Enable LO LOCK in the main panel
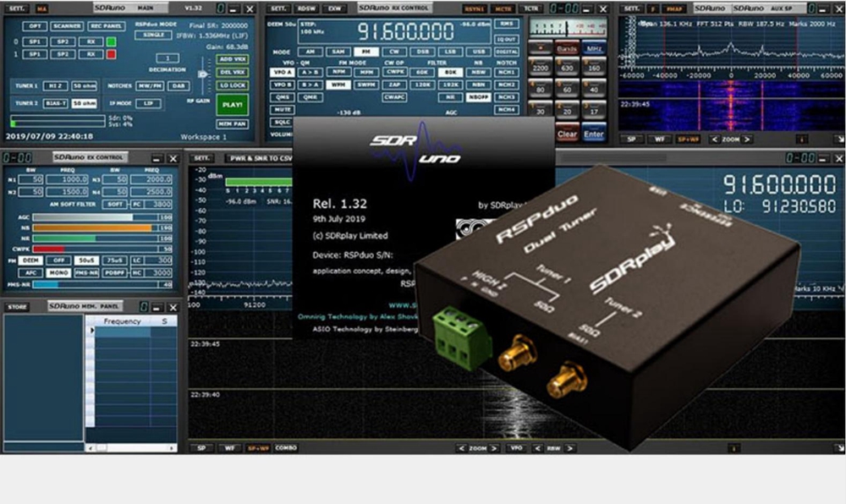Image resolution: width=846 pixels, height=504 pixels. click(x=231, y=85)
